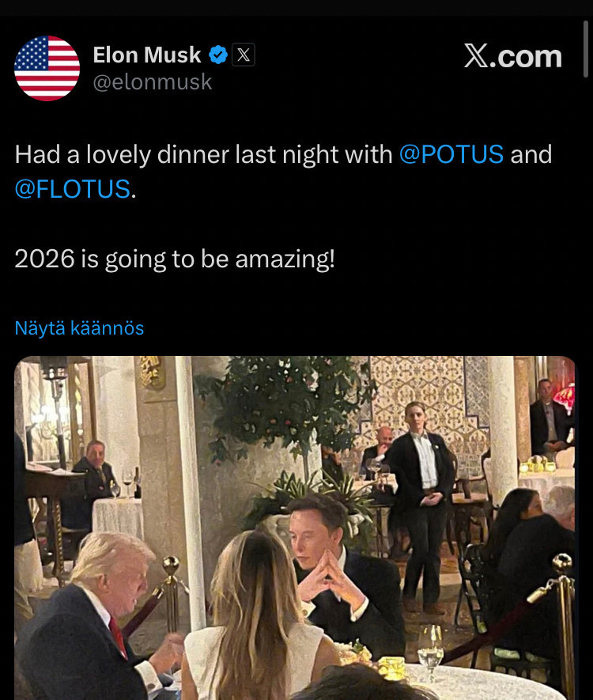Open the @FLOTUS mention link

pos(72,189)
